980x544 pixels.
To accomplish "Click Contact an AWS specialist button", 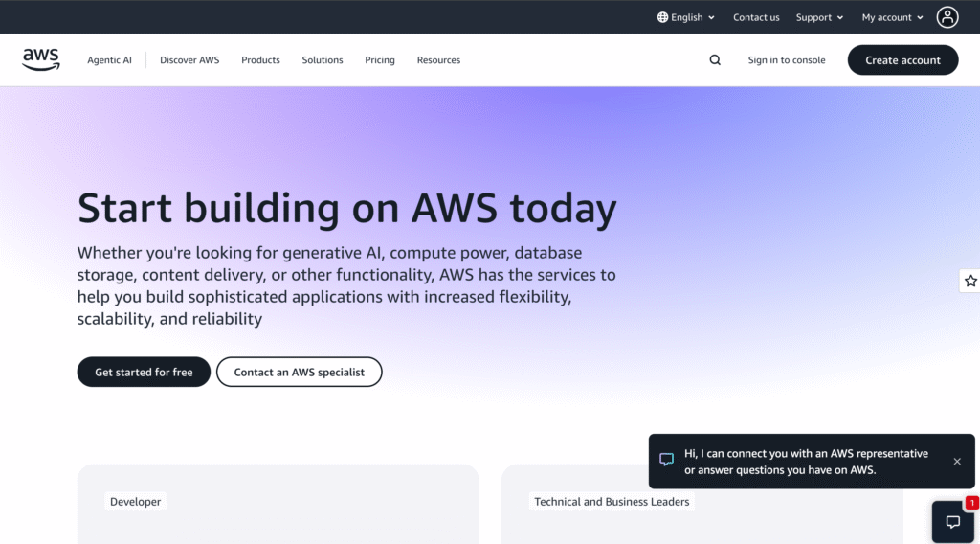I will [x=300, y=372].
